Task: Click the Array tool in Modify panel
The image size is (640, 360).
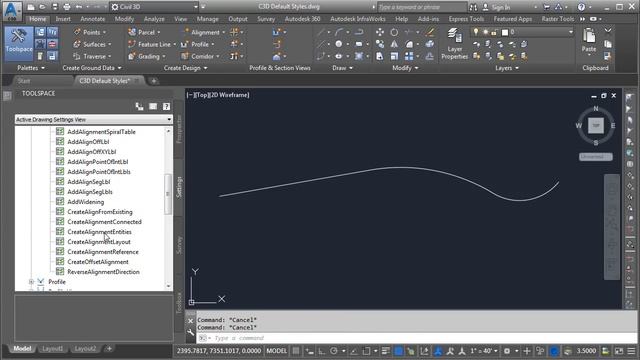Action: (409, 56)
